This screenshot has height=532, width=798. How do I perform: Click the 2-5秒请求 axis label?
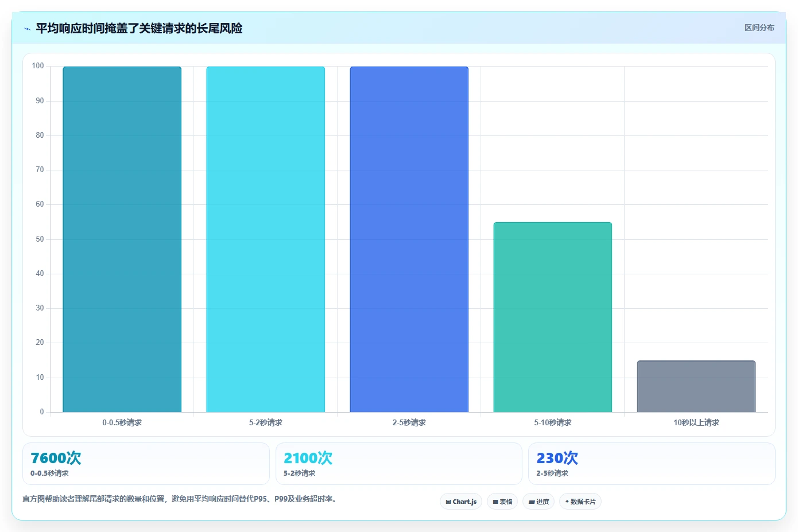click(409, 422)
